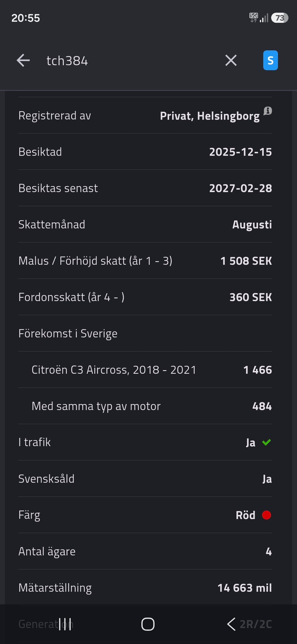This screenshot has width=297, height=644.
Task: Tap the Förekomst i Sverige heading row
Action: pyautogui.click(x=145, y=333)
